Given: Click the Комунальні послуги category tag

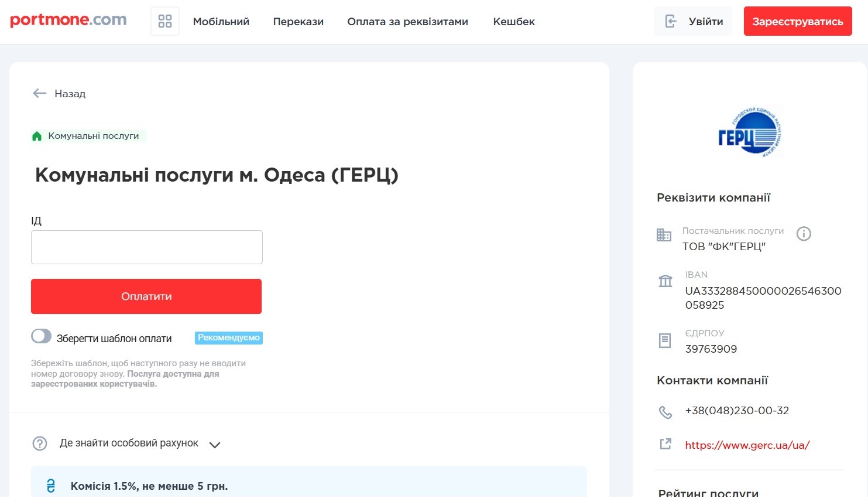Looking at the screenshot, I should [88, 136].
